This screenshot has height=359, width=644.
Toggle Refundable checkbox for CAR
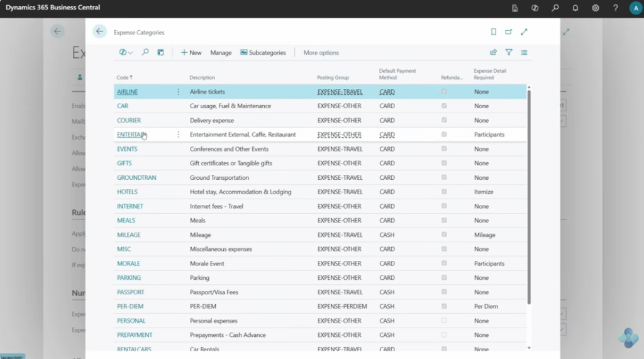point(444,106)
